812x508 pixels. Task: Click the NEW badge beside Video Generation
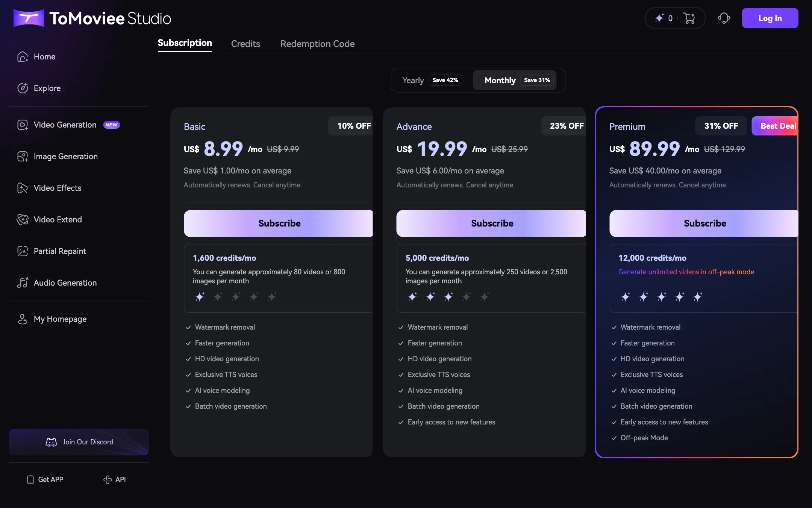[x=112, y=125]
